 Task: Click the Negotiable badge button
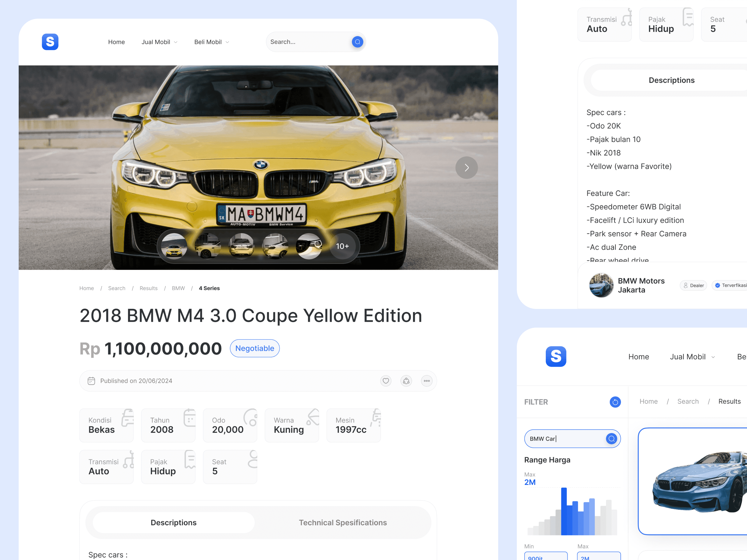coord(255,348)
